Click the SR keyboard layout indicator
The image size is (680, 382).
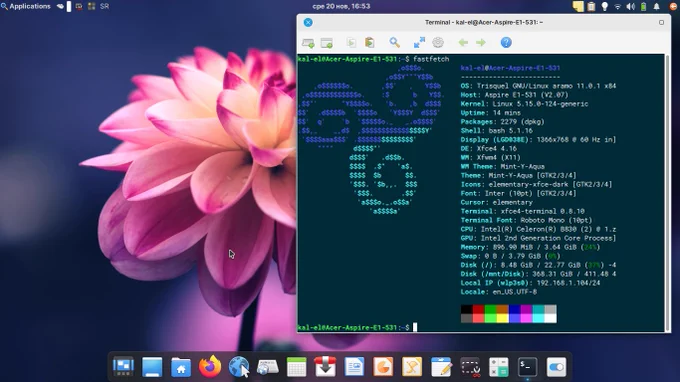pyautogui.click(x=105, y=6)
